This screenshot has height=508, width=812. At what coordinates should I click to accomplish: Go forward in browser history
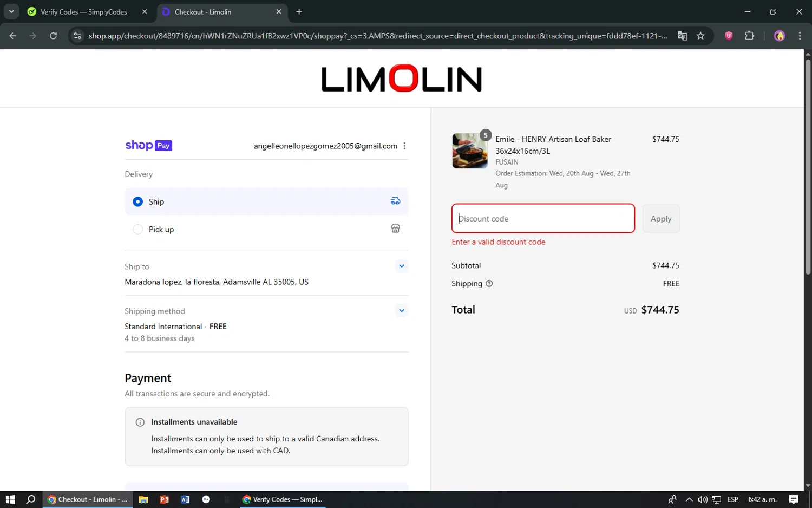(x=33, y=36)
